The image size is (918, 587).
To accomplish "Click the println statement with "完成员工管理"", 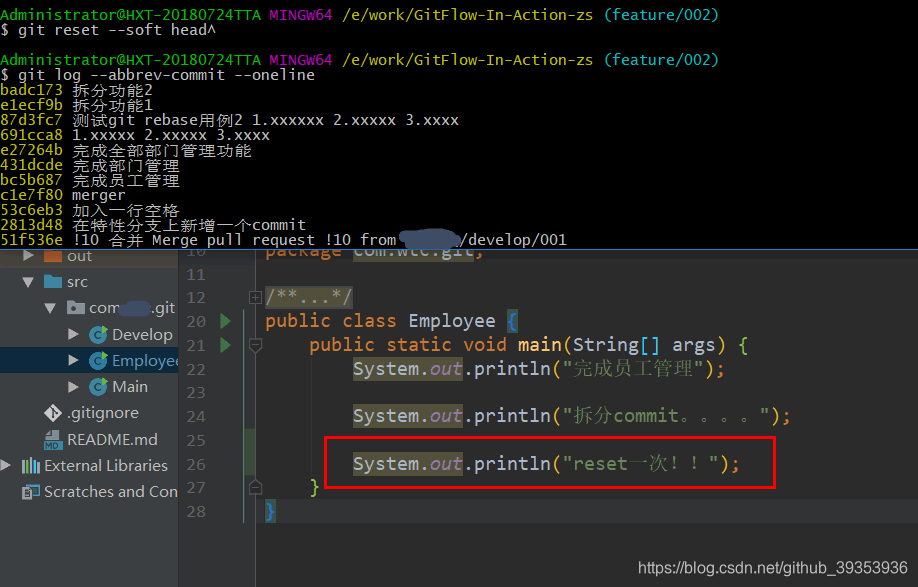I will point(539,369).
